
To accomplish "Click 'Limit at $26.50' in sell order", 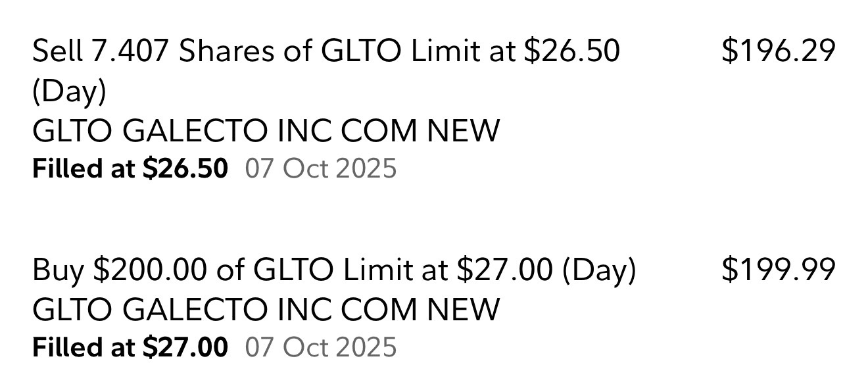I will point(515,51).
